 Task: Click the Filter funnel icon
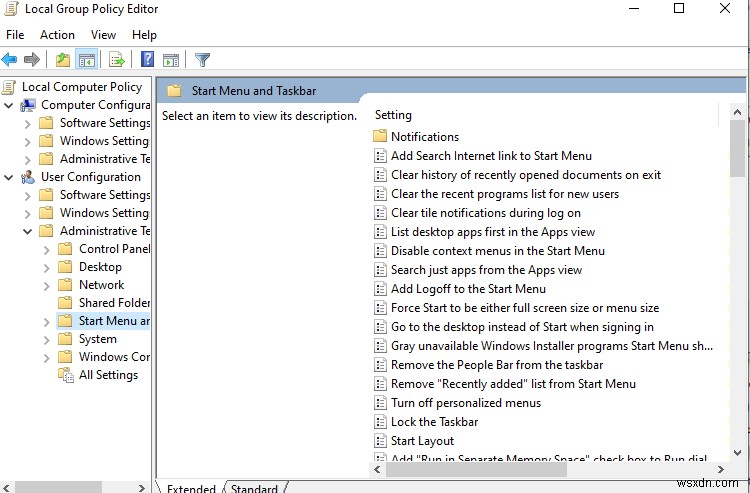pos(202,60)
